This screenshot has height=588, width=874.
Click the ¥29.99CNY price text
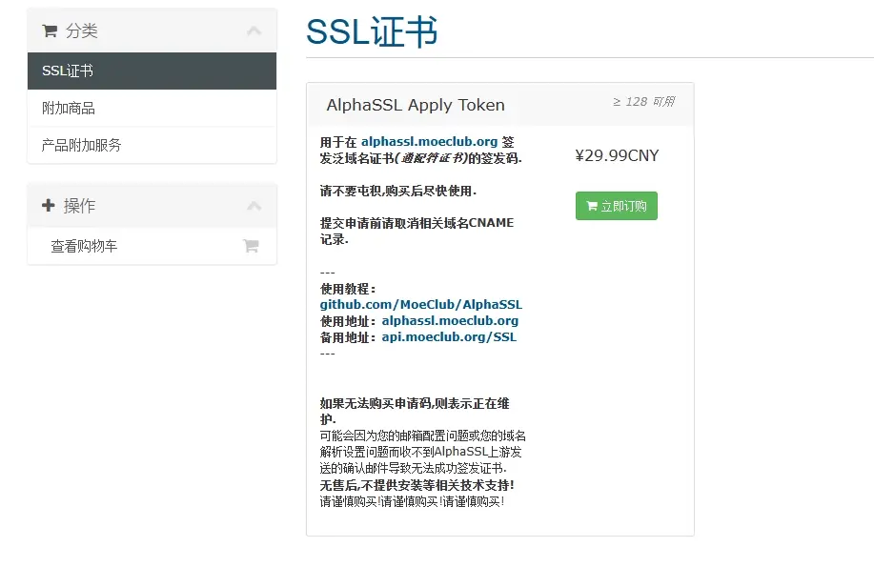coord(617,155)
